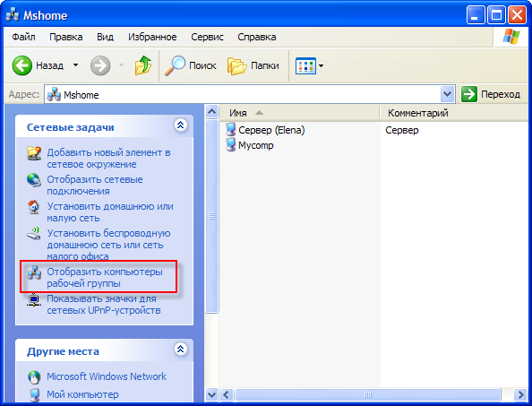Click the horizontal scrollbar thumb
The height and width of the screenshot is (406, 532).
[x=368, y=395]
